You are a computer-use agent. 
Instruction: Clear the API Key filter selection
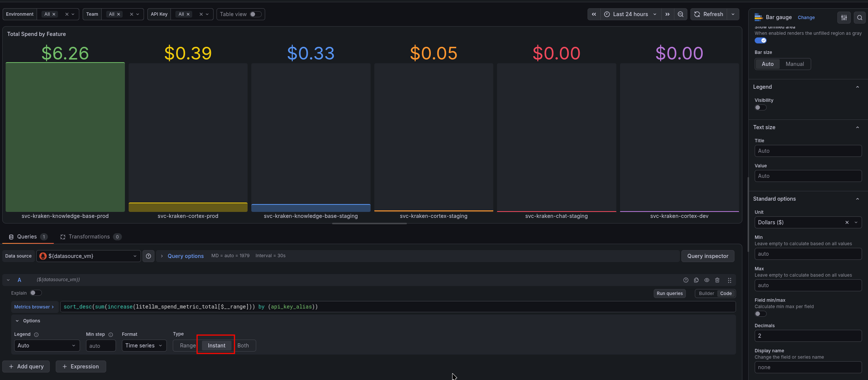201,14
